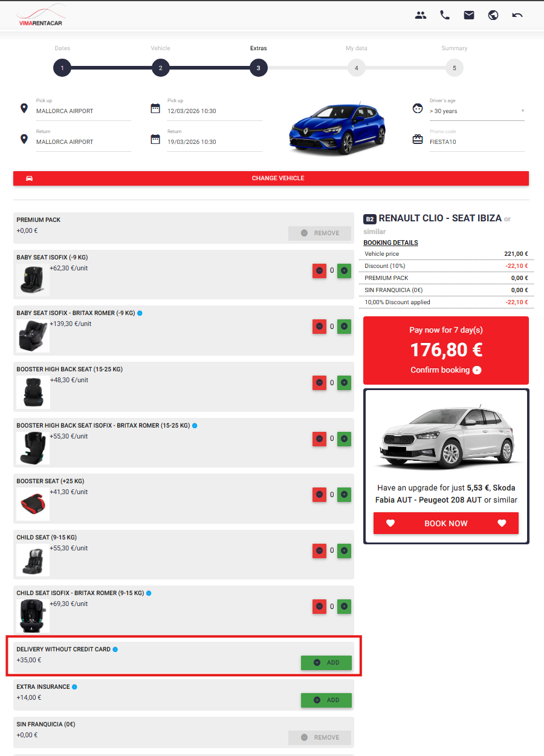The height and width of the screenshot is (756, 544).
Task: Increase Baby Seat Isofix (-9 KG) quantity
Action: [x=344, y=270]
